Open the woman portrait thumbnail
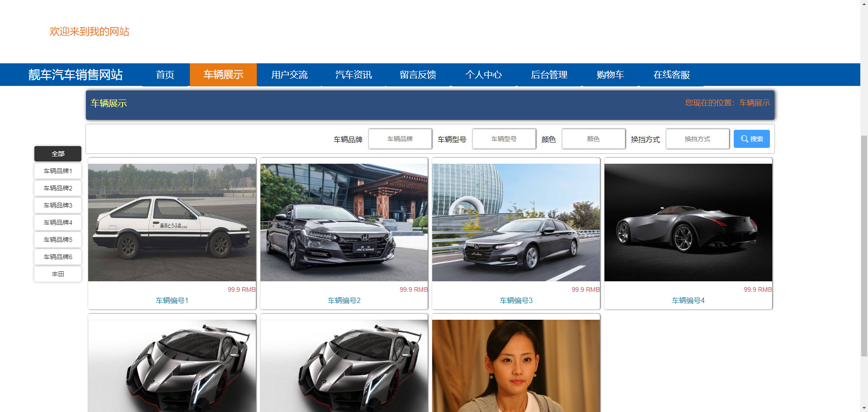Screen dimensions: 868x412 click(516, 366)
